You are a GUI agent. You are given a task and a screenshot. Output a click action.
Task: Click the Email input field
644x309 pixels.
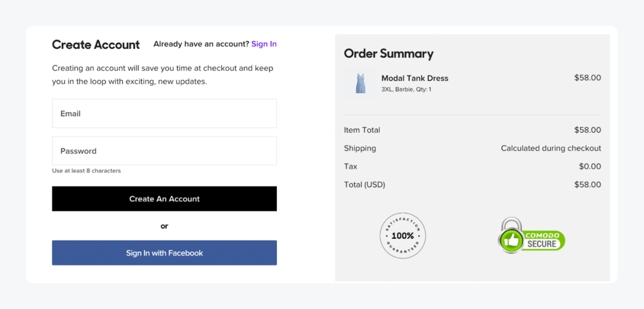(164, 113)
